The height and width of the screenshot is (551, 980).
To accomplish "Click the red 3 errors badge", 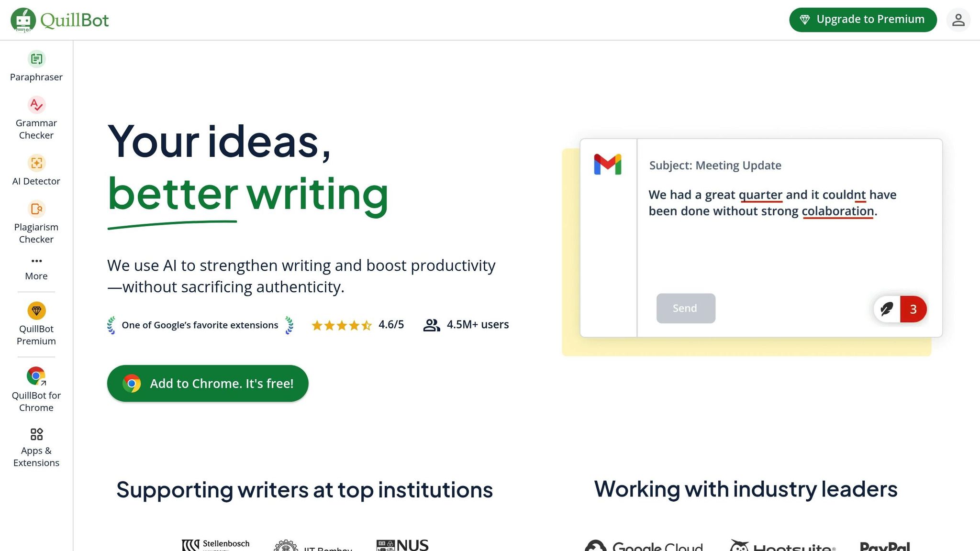I will click(x=913, y=309).
